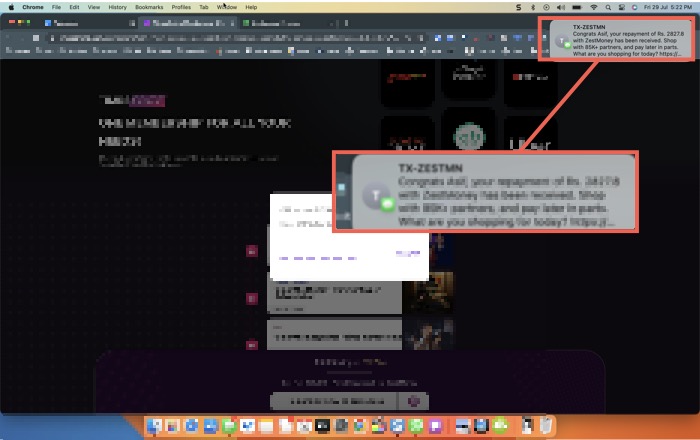Select the active tab with the purple favicon
This screenshot has width=700, height=440.
[187, 23]
